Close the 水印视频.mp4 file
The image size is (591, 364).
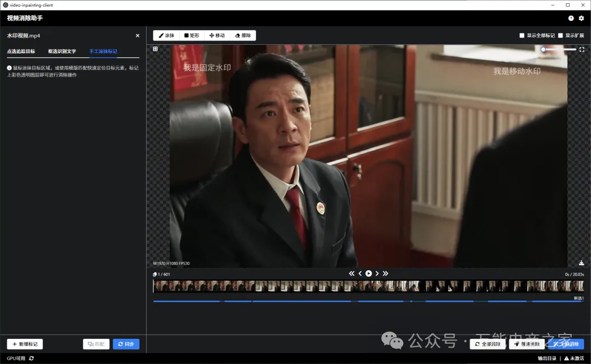pyautogui.click(x=137, y=36)
